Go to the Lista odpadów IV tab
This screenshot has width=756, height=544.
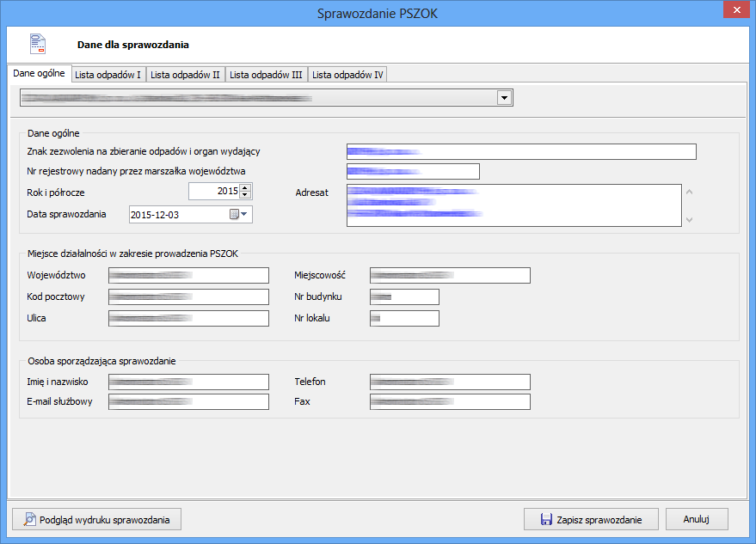pyautogui.click(x=347, y=75)
